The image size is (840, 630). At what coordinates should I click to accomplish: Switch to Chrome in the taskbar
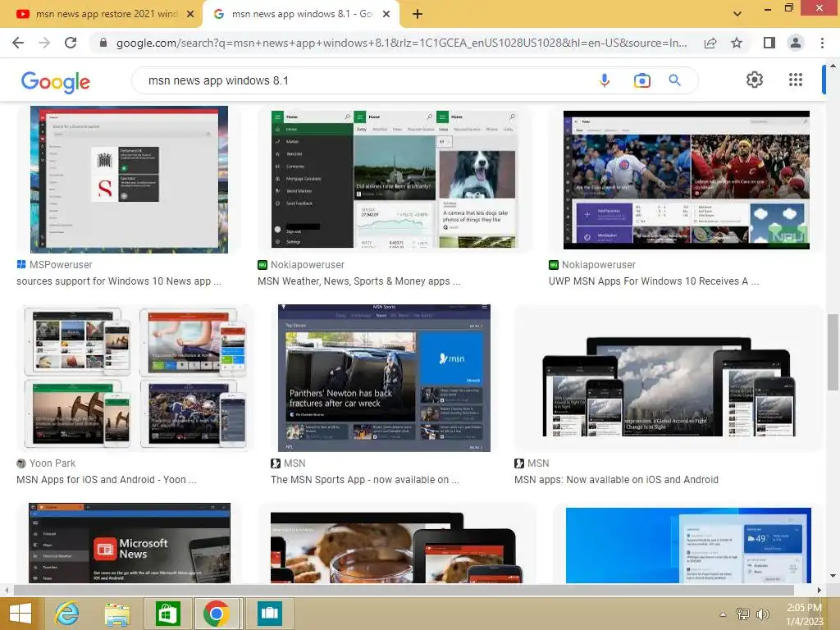click(217, 614)
